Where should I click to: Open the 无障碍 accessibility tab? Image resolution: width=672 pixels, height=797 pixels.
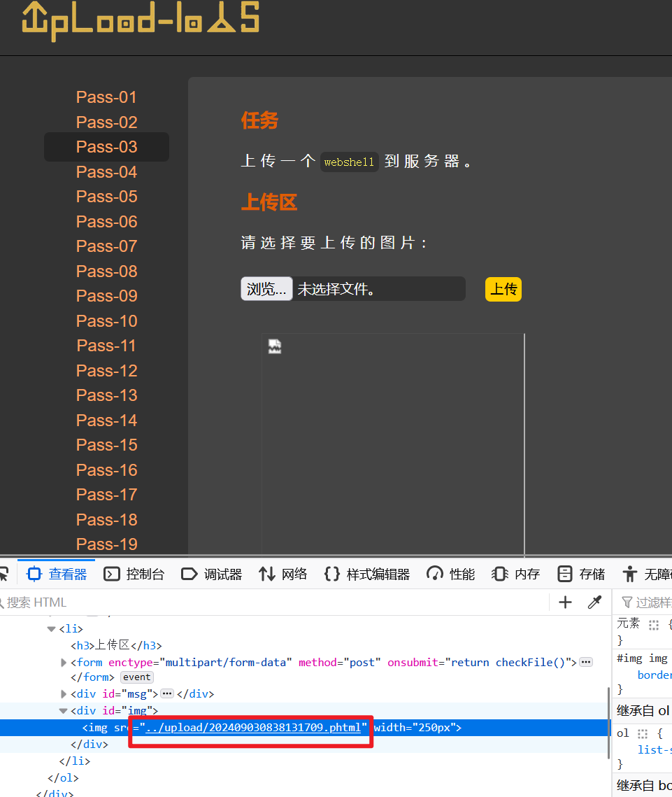pos(647,574)
